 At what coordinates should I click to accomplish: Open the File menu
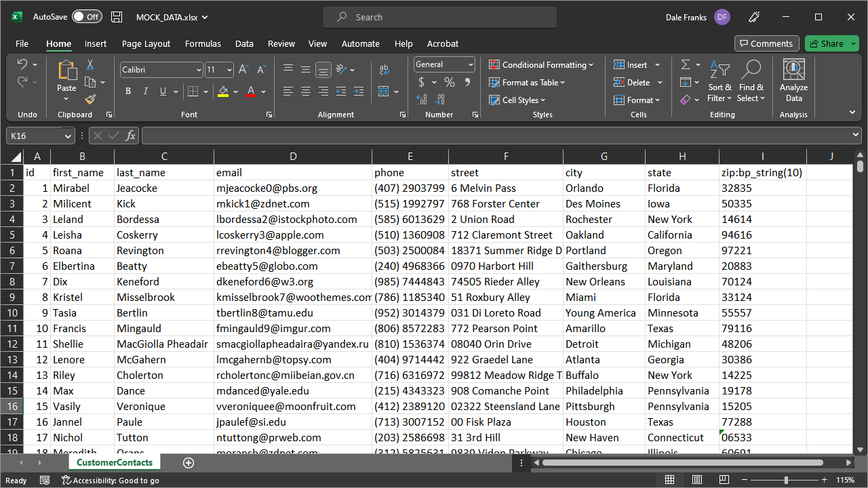pos(22,43)
